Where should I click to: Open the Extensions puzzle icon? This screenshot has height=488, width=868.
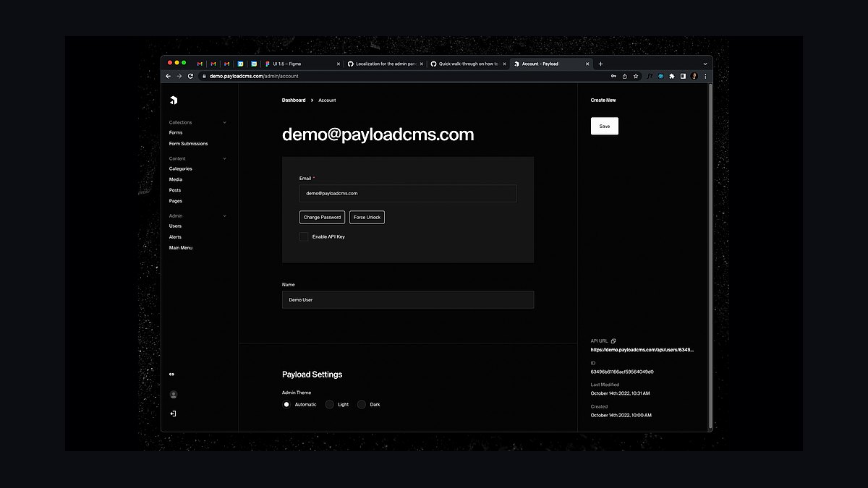coord(672,76)
